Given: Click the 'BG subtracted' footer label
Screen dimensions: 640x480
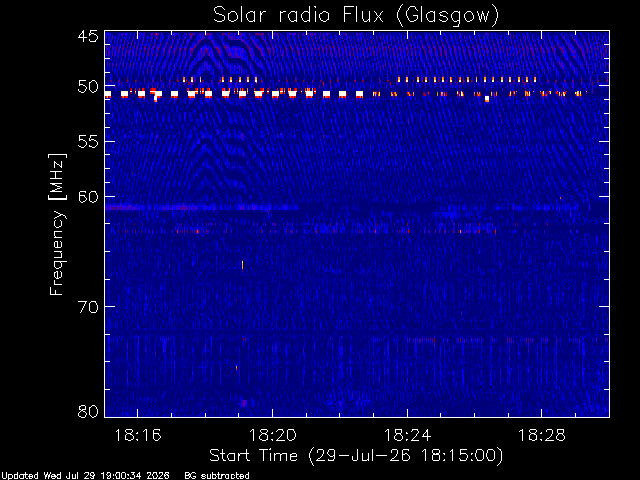Looking at the screenshot, I should coord(217,476).
